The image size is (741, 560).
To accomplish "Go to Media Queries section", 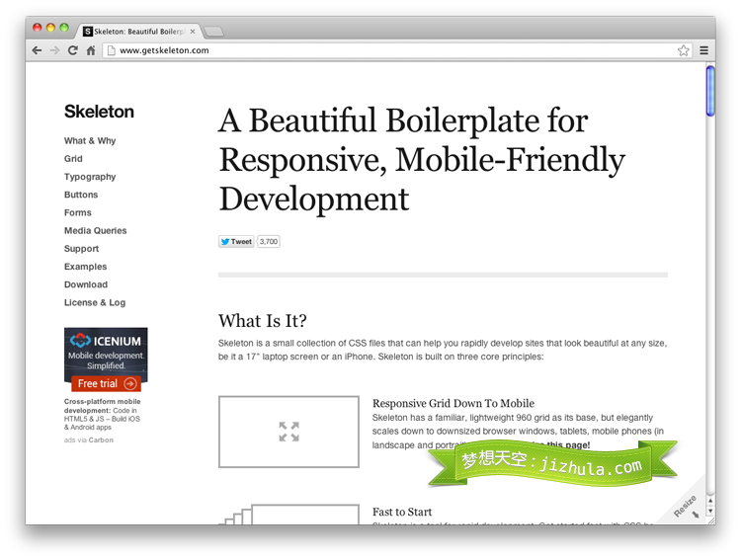I will [96, 230].
